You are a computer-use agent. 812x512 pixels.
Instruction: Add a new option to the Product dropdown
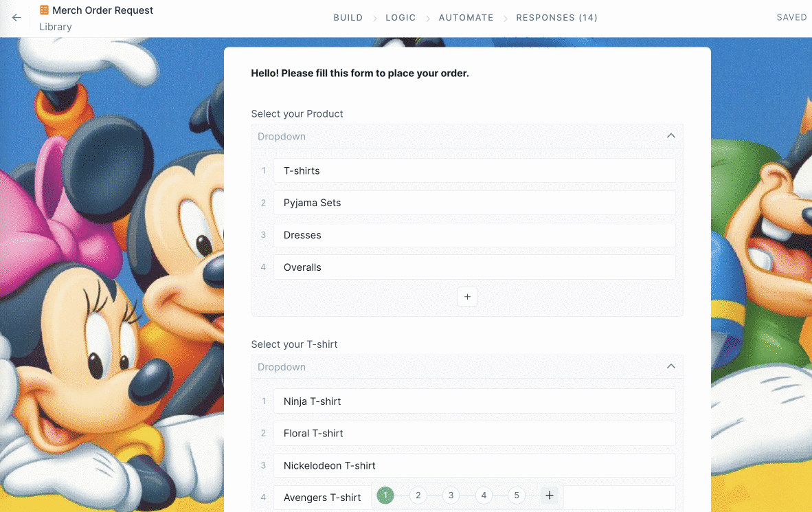(x=467, y=297)
